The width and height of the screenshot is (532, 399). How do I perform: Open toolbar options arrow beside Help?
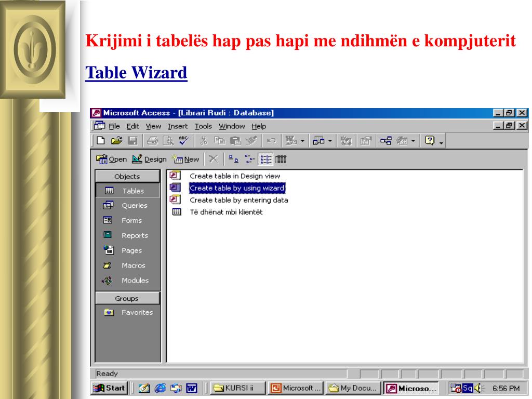point(441,142)
